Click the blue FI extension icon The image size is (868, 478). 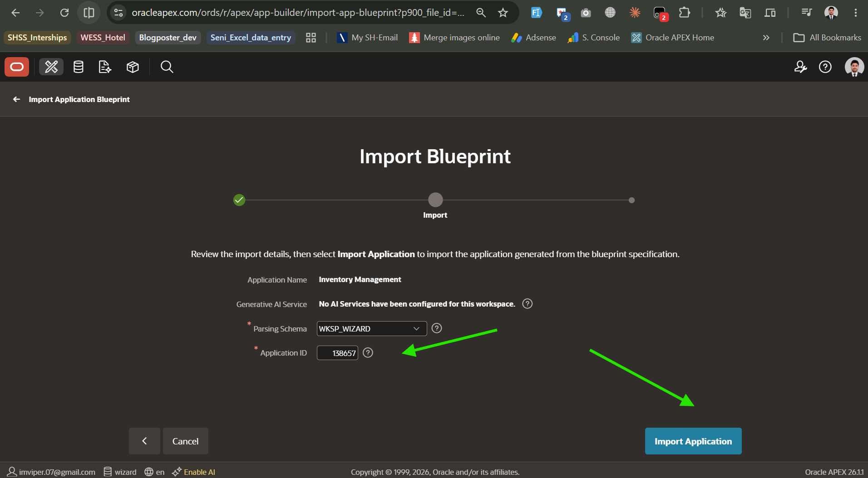(537, 13)
